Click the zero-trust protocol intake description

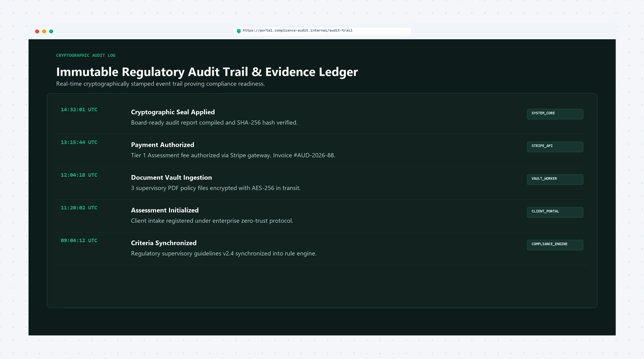212,221
